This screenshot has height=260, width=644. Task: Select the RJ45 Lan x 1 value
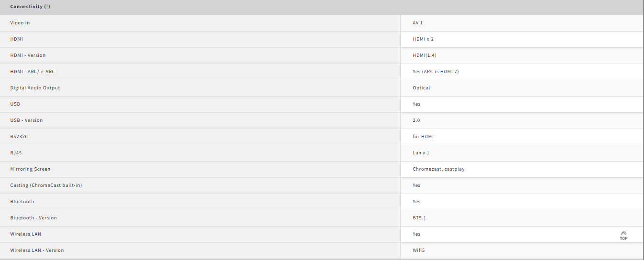(x=421, y=153)
